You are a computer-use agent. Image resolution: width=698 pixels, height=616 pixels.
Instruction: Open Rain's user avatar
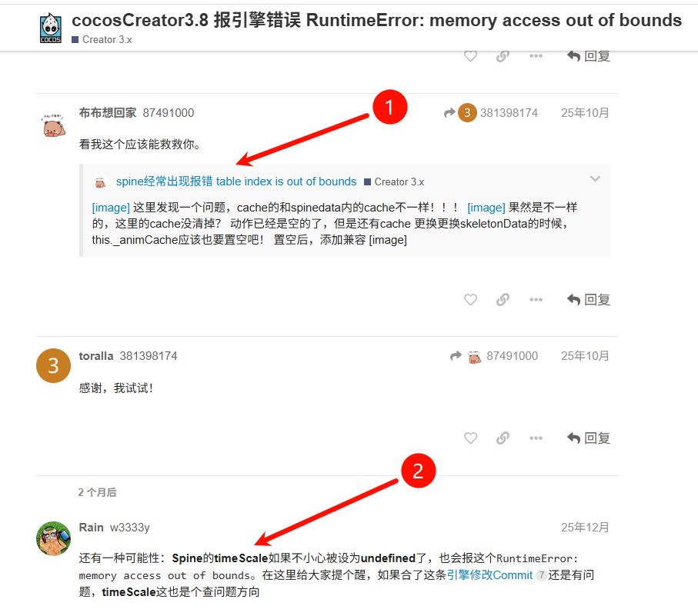coord(53,538)
